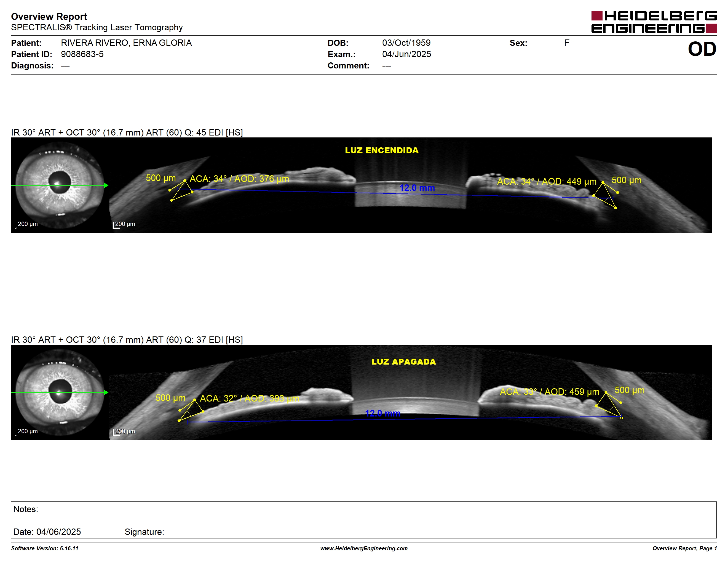Click the '12.0 mm' label in lower scan
The image size is (728, 563).
click(x=383, y=414)
